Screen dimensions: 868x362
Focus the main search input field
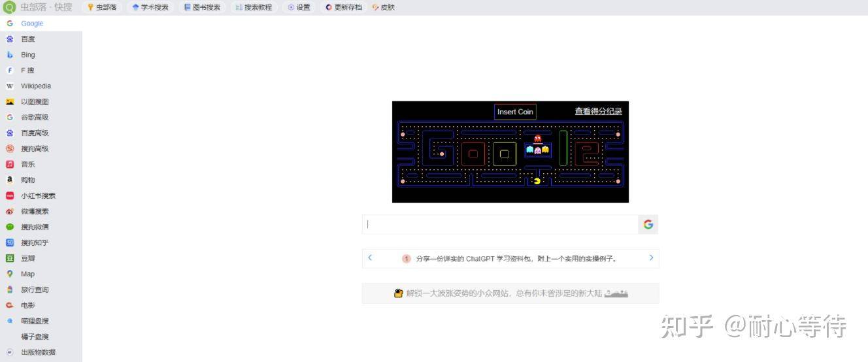pos(500,224)
